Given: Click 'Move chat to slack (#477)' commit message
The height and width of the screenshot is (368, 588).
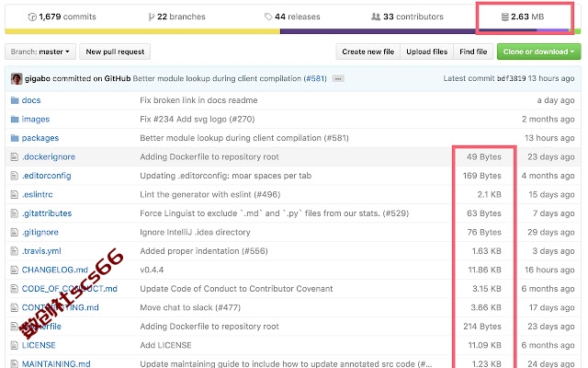Looking at the screenshot, I should click(x=190, y=307).
